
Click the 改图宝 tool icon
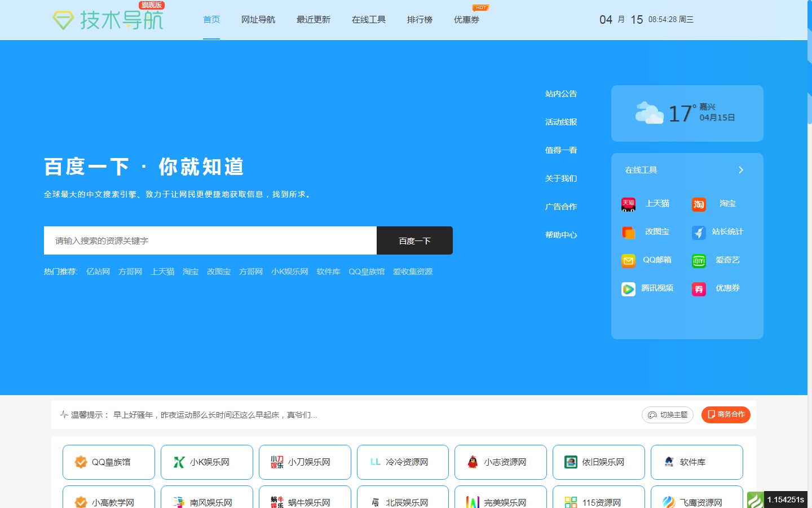click(628, 233)
